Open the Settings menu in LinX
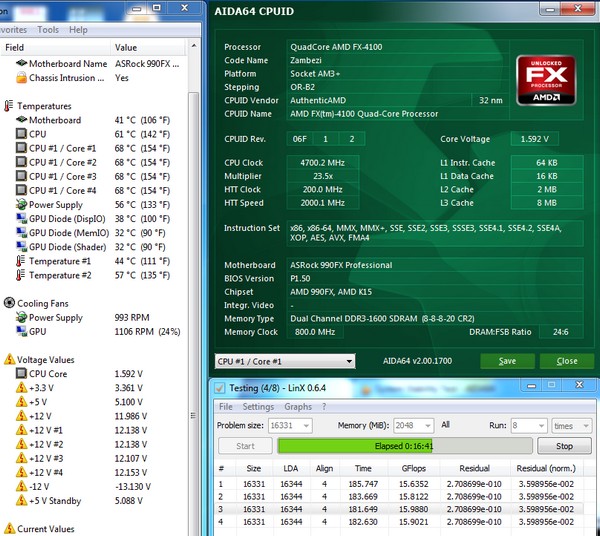This screenshot has height=536, width=600. tap(258, 407)
